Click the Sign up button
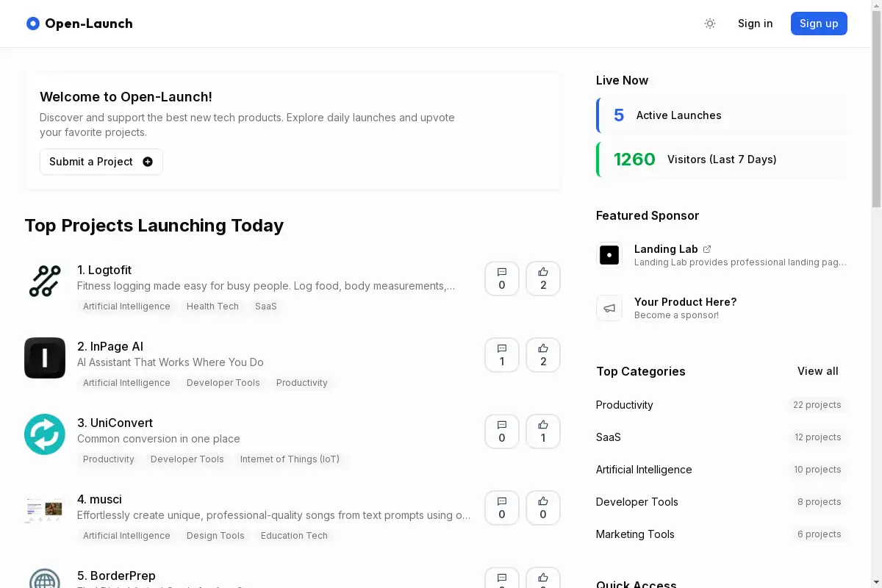Screen dimensions: 882x588 click(x=819, y=24)
